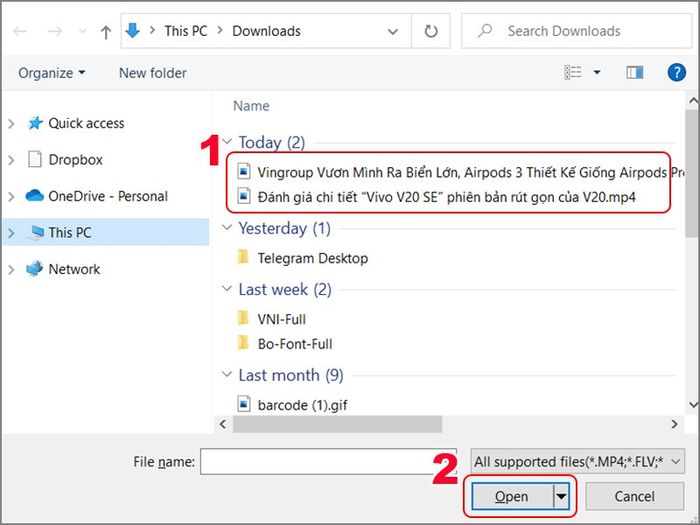Toggle the preview pane

[x=634, y=72]
